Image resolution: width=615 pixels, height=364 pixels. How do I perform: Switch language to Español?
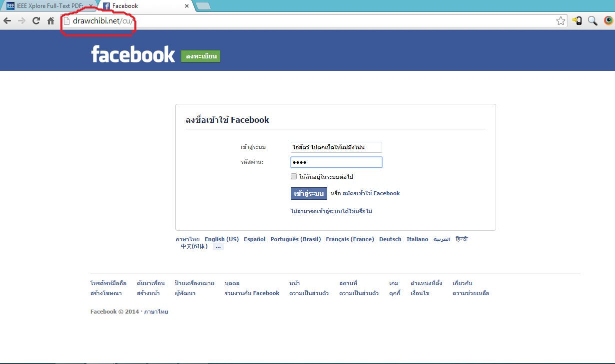(x=255, y=239)
